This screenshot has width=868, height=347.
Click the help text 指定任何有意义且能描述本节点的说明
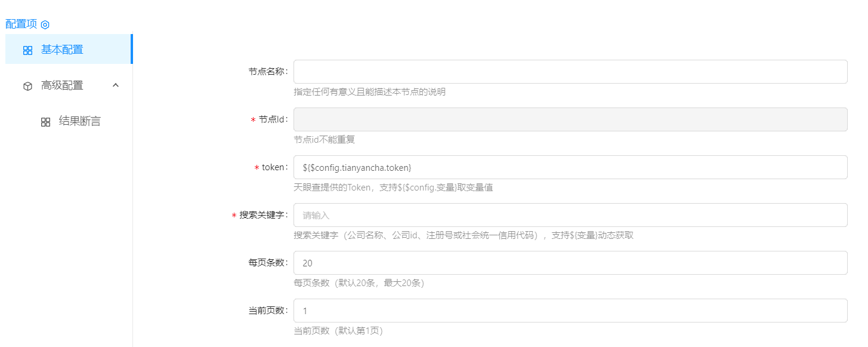point(369,92)
